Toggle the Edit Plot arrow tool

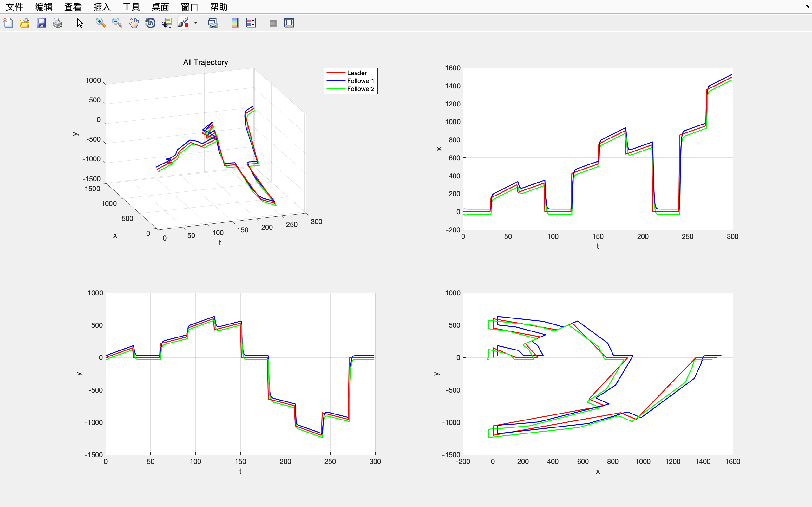point(80,23)
